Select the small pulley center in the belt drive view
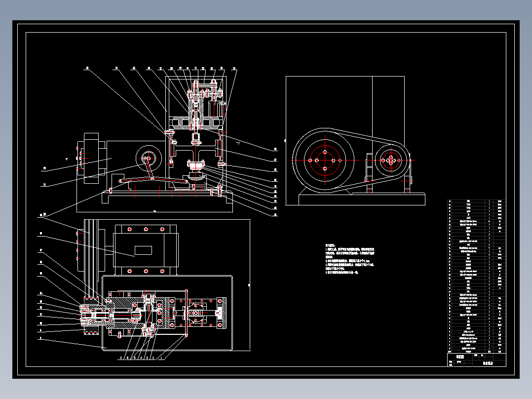 391,160
